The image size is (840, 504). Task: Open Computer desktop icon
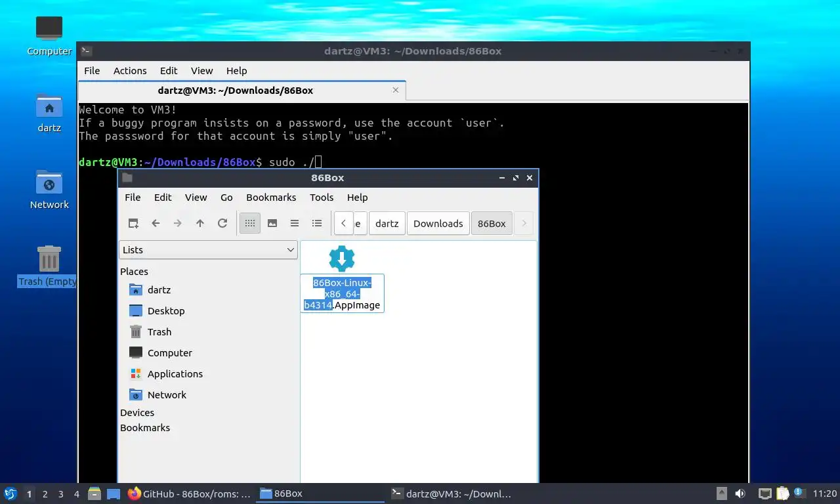coord(49,35)
